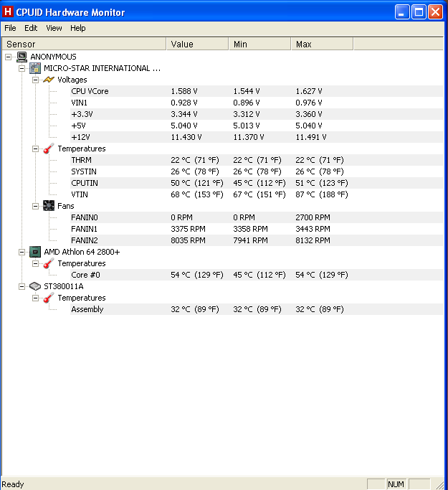The height and width of the screenshot is (490, 448).
Task: Click the Max column header
Action: (x=322, y=44)
